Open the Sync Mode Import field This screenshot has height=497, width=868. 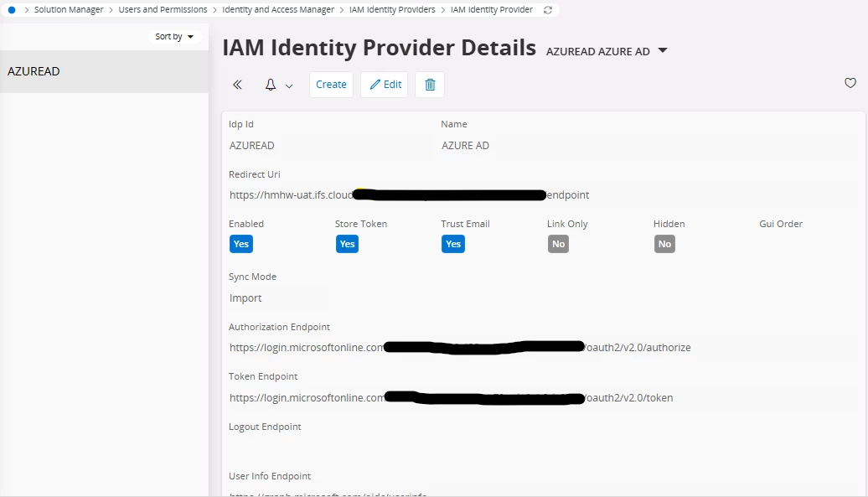click(278, 298)
